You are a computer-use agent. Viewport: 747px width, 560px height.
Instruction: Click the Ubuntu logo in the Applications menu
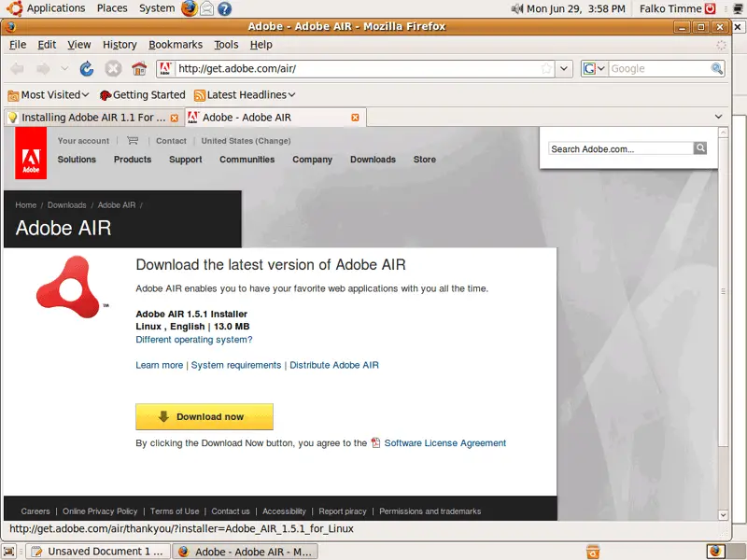pyautogui.click(x=14, y=8)
